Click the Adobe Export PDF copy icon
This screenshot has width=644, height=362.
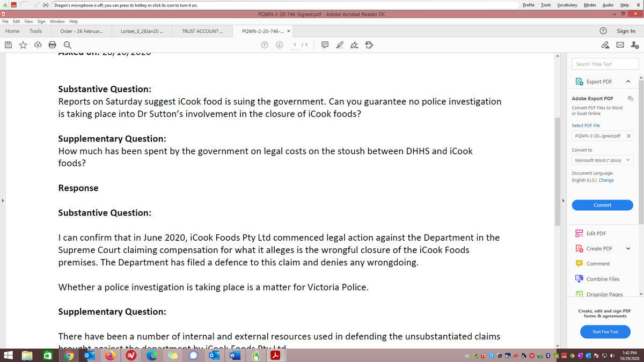(631, 98)
